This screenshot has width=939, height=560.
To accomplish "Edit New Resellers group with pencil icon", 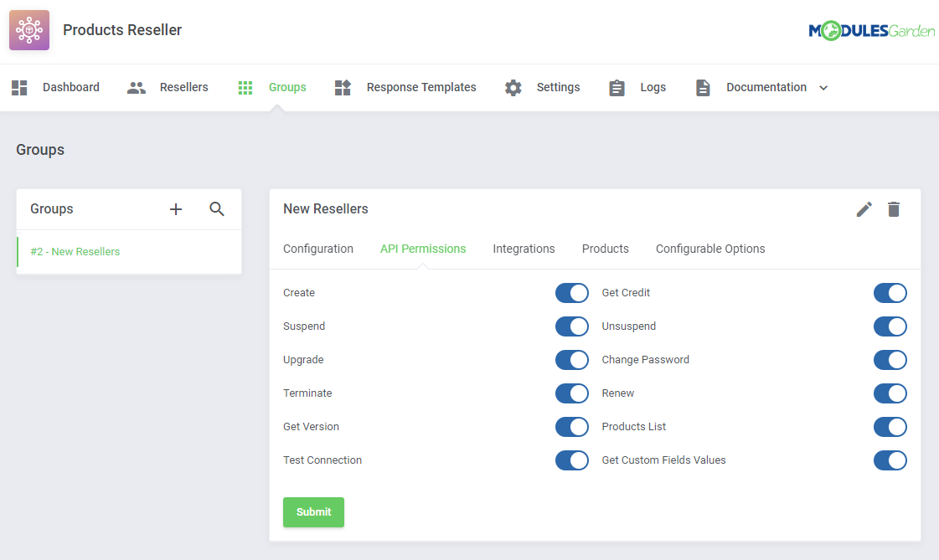I will (x=864, y=209).
